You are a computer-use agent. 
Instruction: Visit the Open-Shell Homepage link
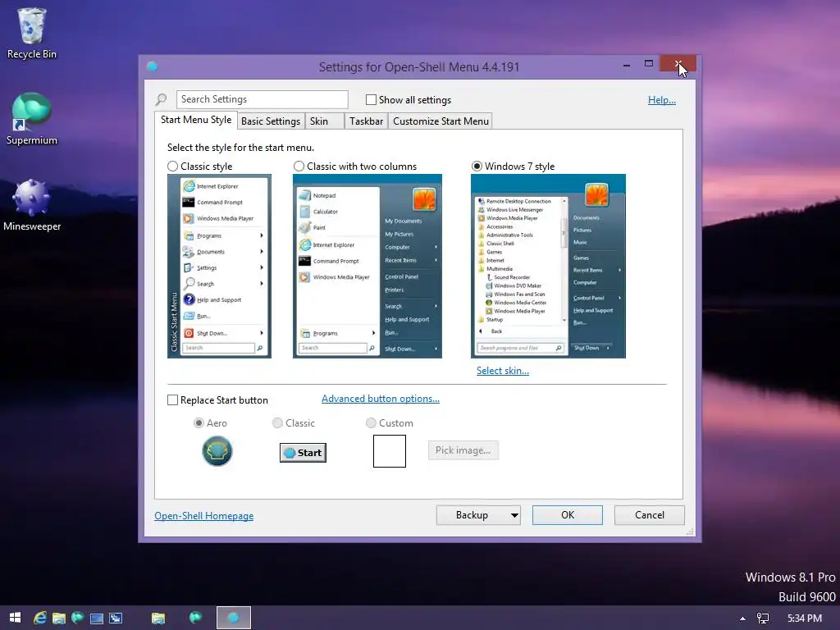[204, 516]
